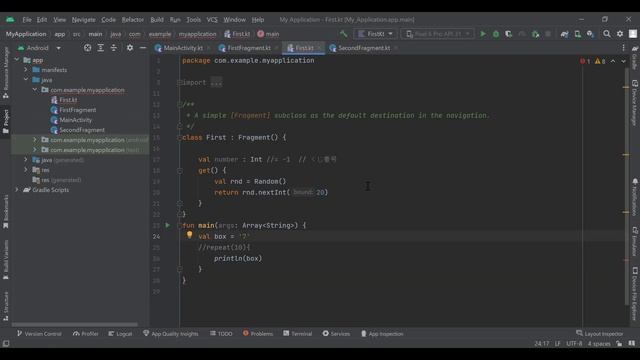This screenshot has width=640, height=360.
Task: Click the Android Studio logo icon
Action: (x=10, y=20)
